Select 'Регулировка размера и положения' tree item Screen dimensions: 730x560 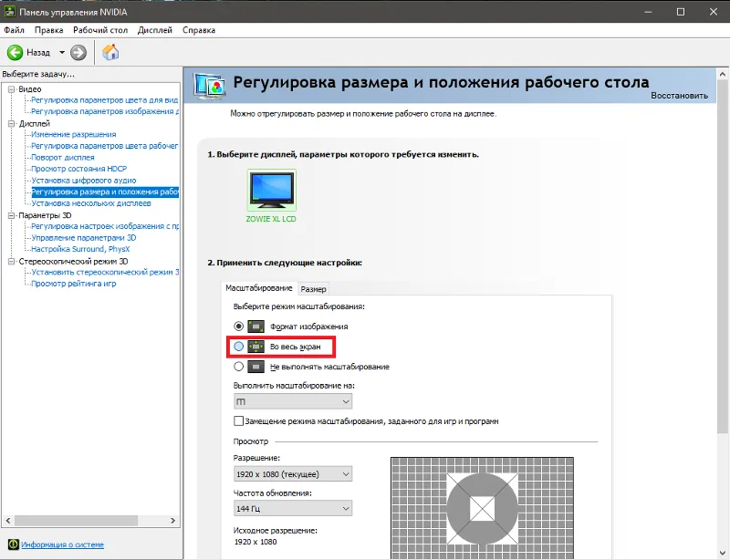click(x=105, y=192)
